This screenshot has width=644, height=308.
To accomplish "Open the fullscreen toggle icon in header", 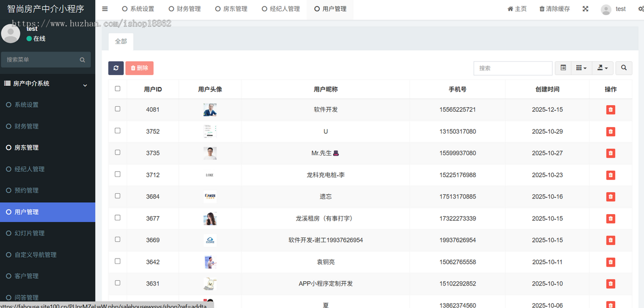I will click(x=586, y=9).
